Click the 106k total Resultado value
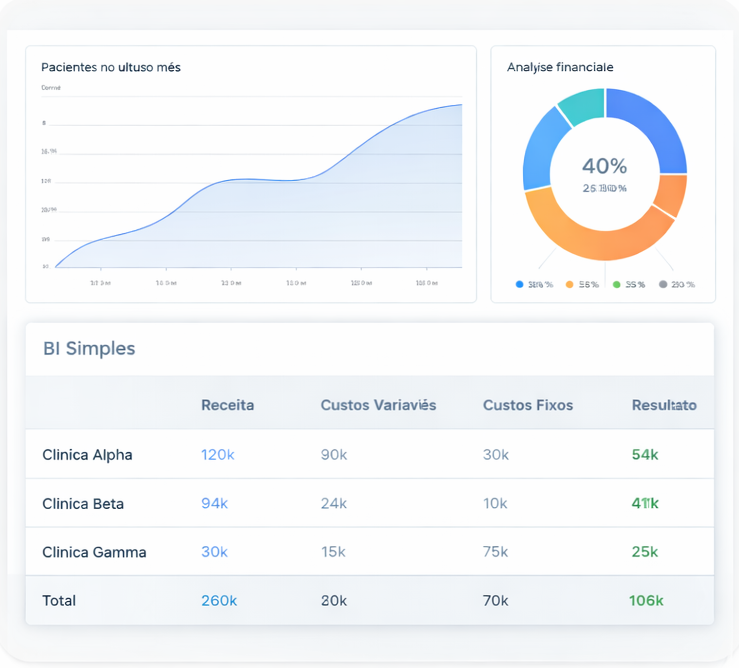This screenshot has width=739, height=668. pyautogui.click(x=646, y=601)
